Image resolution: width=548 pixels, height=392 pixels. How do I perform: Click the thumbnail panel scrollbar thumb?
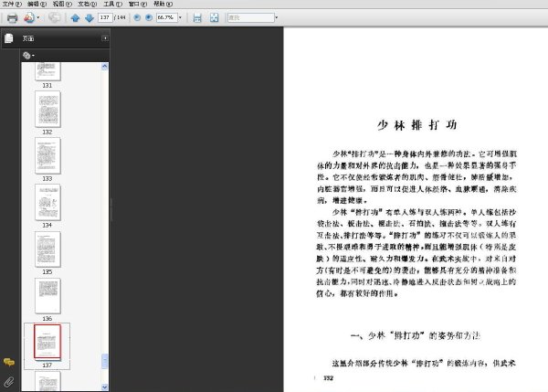pyautogui.click(x=104, y=361)
